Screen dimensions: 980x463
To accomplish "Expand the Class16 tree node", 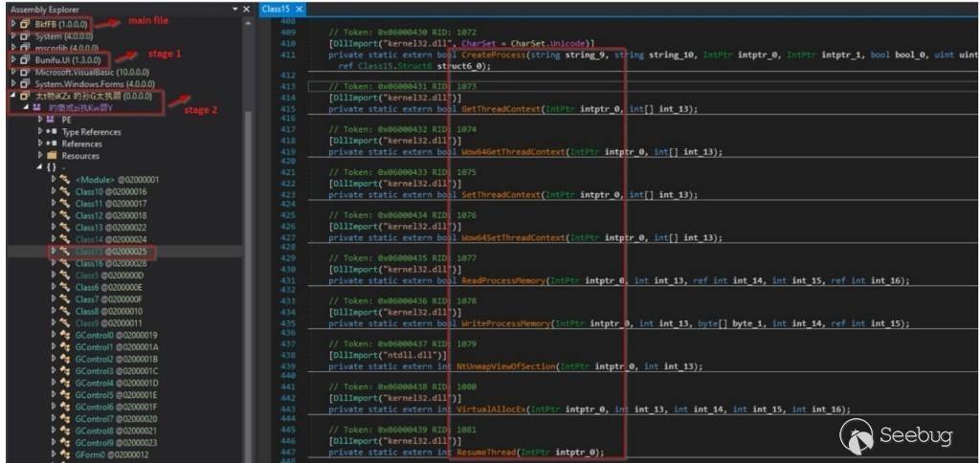I will 54,263.
